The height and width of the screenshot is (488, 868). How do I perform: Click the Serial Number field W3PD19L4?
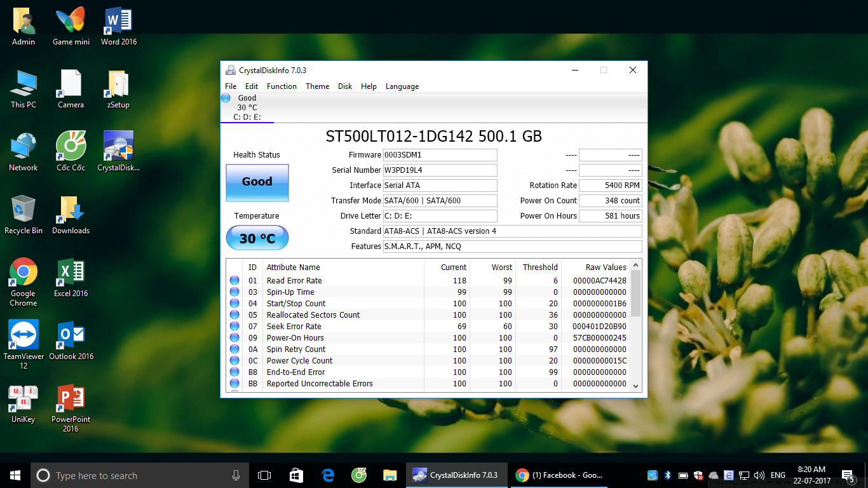[x=440, y=170]
